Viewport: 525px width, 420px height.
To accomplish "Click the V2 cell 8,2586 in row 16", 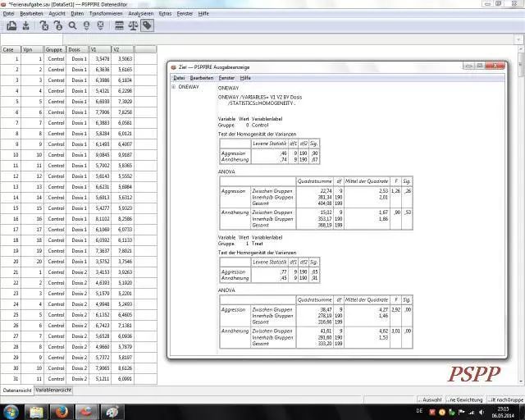I will [x=122, y=219].
